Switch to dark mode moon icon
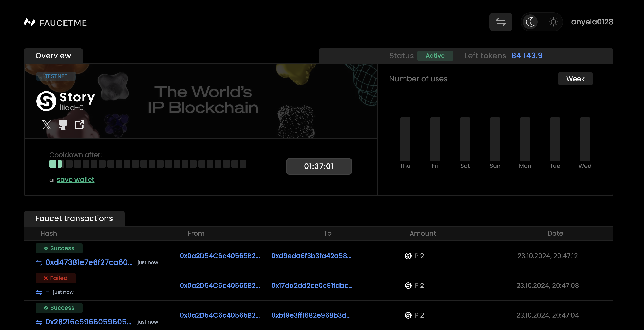Viewport: 644px width, 330px height. coord(530,22)
